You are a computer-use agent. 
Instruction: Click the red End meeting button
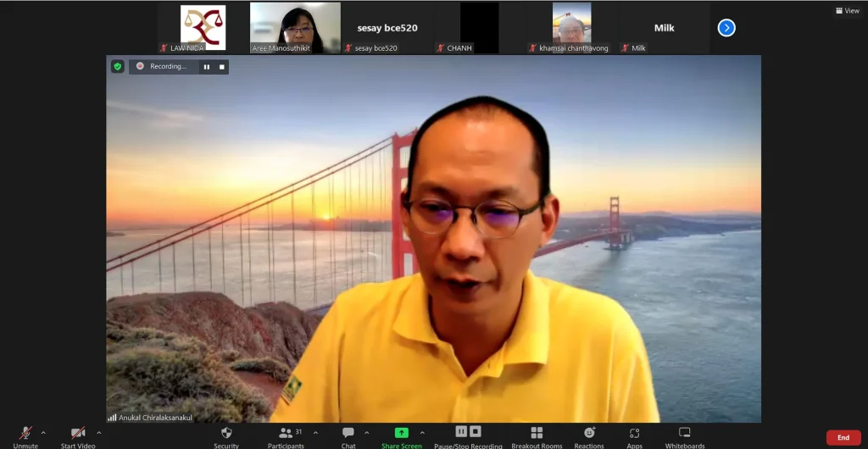[843, 437]
